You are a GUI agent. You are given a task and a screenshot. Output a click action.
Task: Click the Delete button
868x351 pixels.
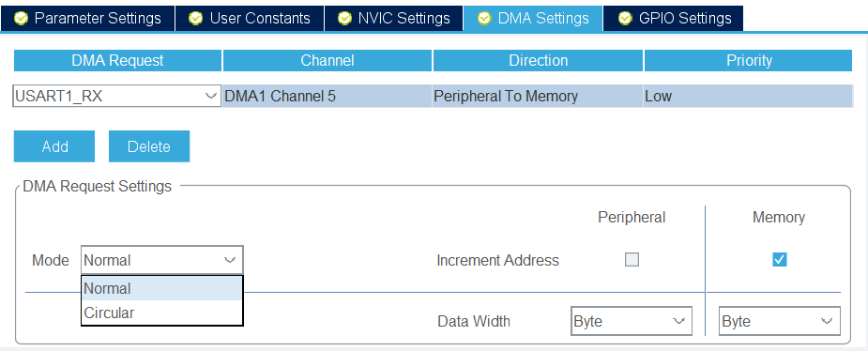149,146
